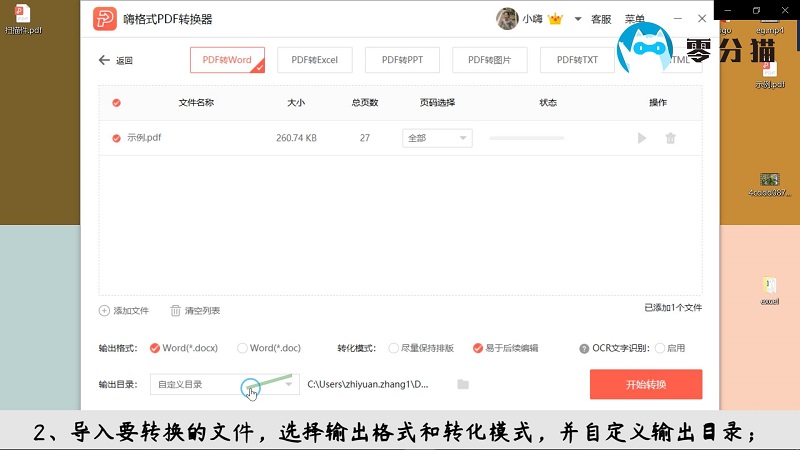800x450 pixels.
Task: Switch to PDF转Excel tab
Action: click(x=315, y=60)
